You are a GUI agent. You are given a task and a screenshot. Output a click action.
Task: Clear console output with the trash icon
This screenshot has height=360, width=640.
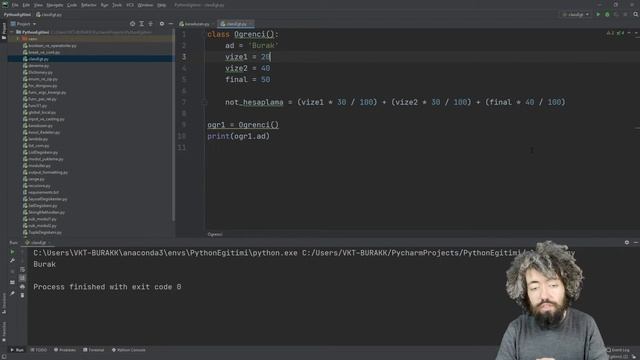[22, 295]
